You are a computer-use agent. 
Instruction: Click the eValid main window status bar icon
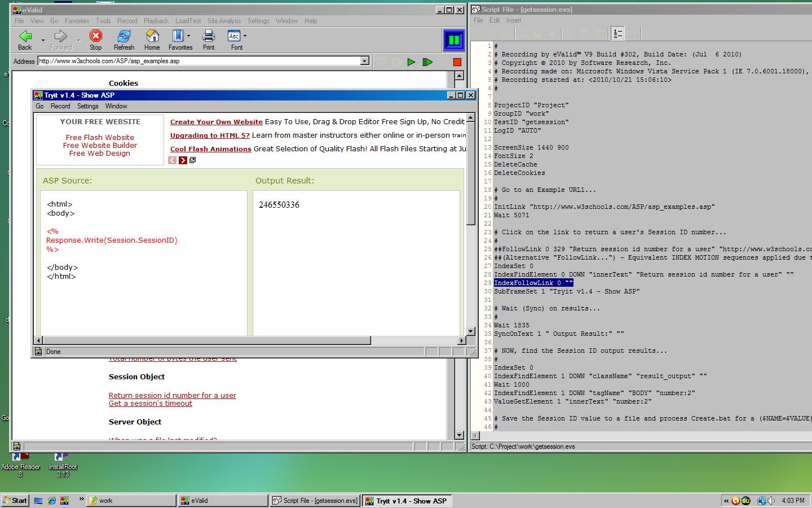tap(17, 446)
